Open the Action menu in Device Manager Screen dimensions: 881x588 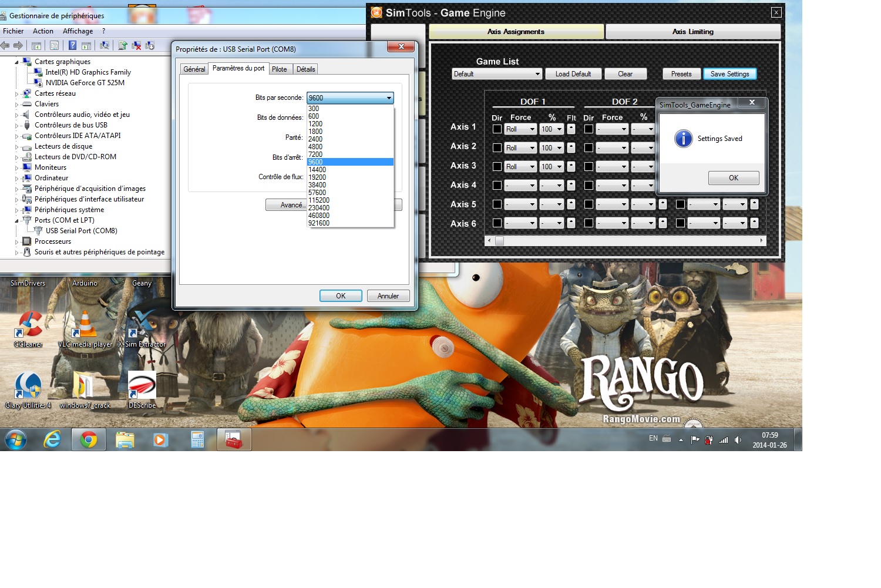point(43,31)
